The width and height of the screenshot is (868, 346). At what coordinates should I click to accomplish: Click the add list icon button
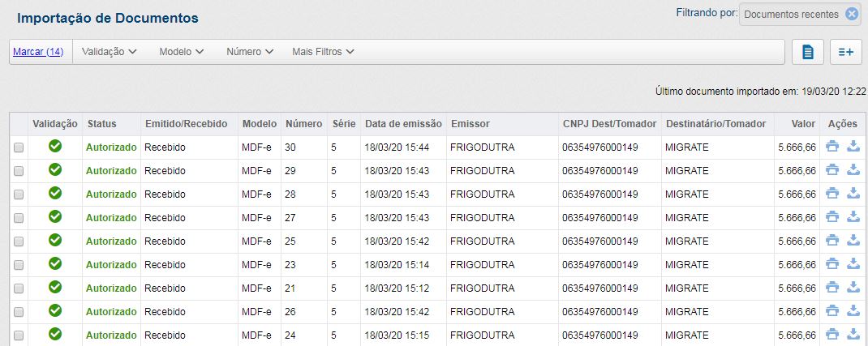(845, 52)
